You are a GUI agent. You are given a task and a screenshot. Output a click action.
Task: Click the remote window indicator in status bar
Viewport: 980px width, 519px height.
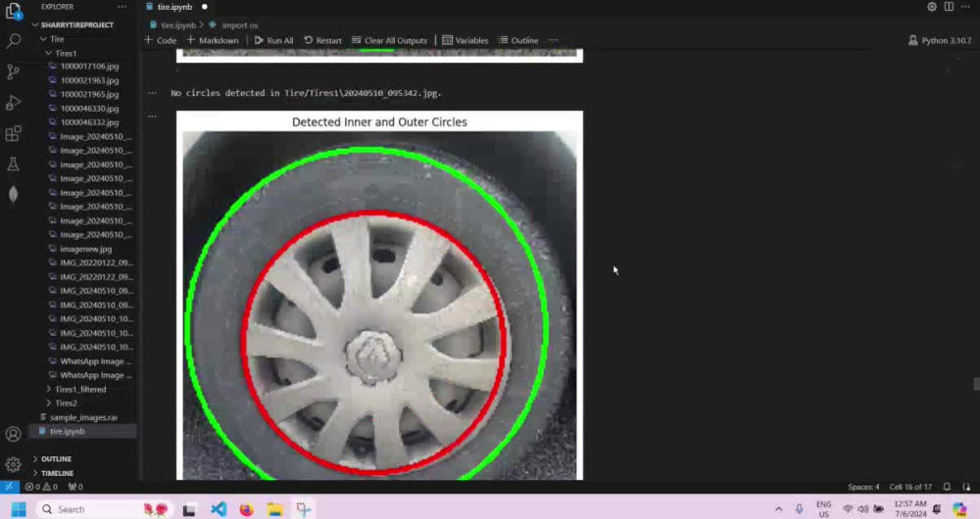click(x=9, y=487)
